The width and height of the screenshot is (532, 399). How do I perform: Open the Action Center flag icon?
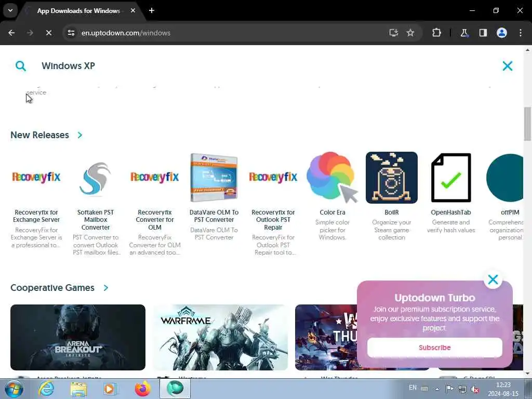450,389
